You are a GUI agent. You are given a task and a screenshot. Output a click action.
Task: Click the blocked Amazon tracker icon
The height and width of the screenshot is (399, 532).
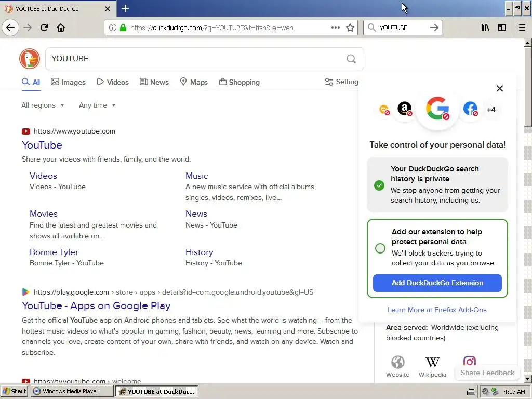pos(404,109)
